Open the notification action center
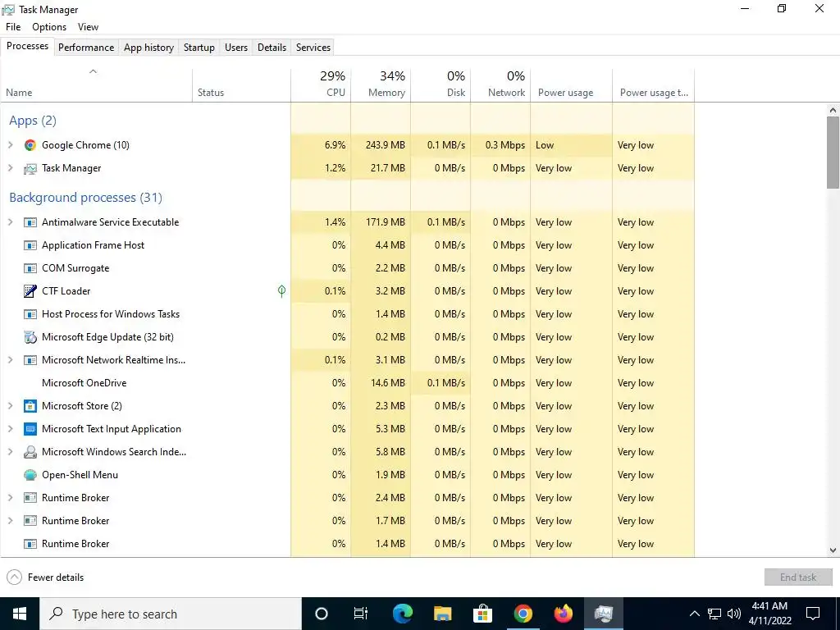Image resolution: width=840 pixels, height=630 pixels. tap(813, 614)
